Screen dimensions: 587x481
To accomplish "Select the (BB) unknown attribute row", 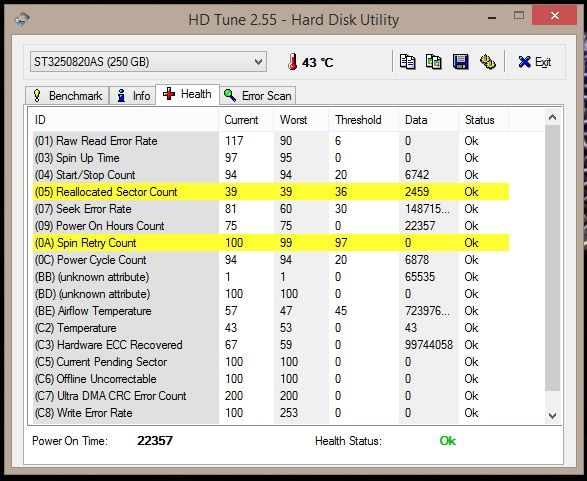I will click(x=271, y=277).
